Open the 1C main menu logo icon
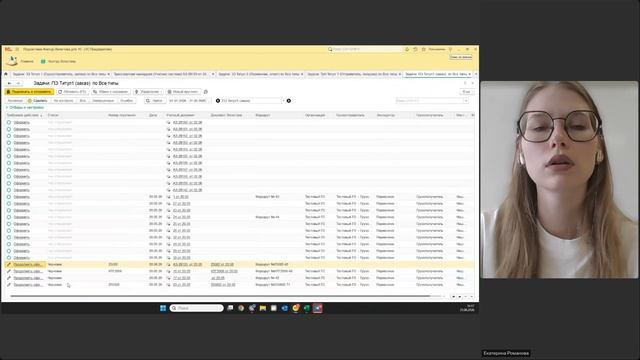This screenshot has height=360, width=640. tap(8, 49)
